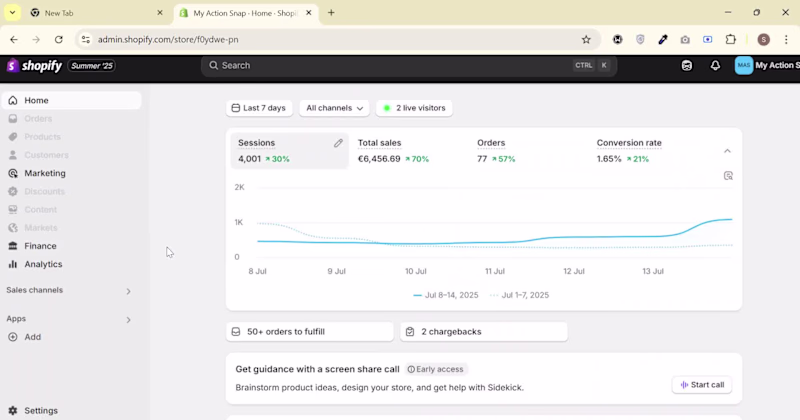Screen dimensions: 800x420
Task: Open Sidekick assistant icon
Action: pyautogui.click(x=687, y=66)
